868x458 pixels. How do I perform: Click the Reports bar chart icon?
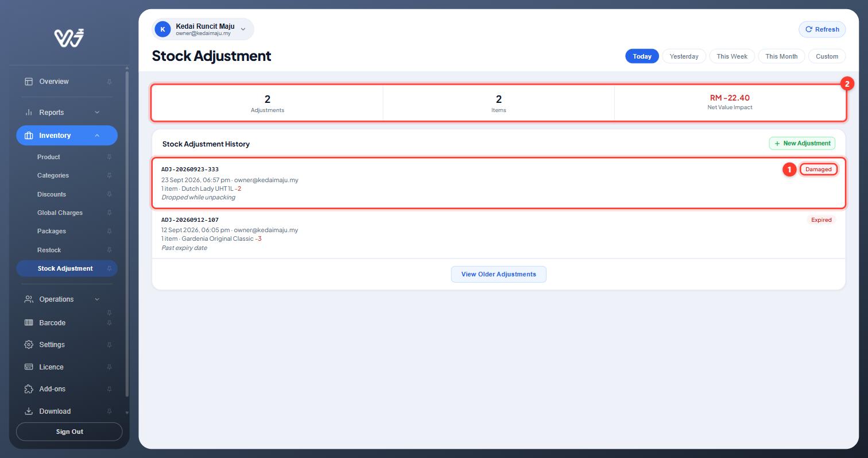pyautogui.click(x=29, y=113)
